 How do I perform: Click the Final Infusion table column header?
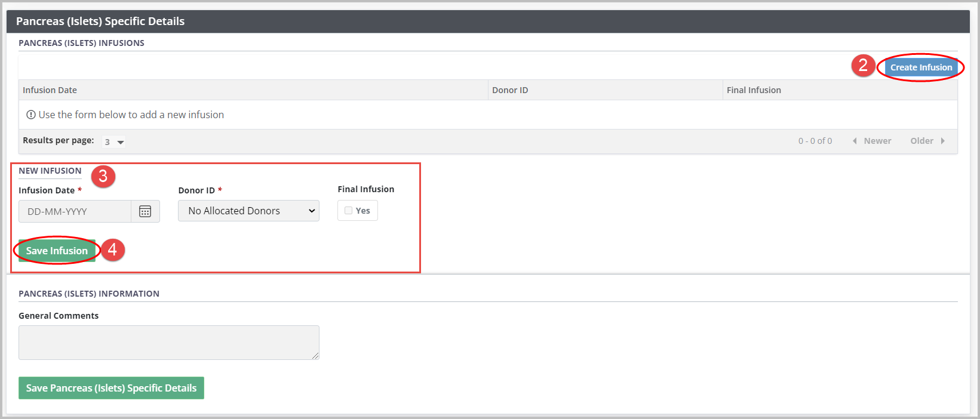coord(754,90)
